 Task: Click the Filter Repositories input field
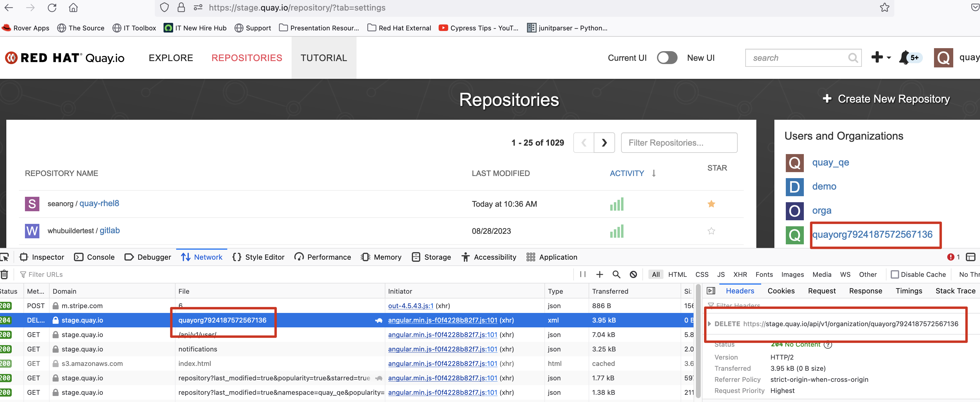679,143
